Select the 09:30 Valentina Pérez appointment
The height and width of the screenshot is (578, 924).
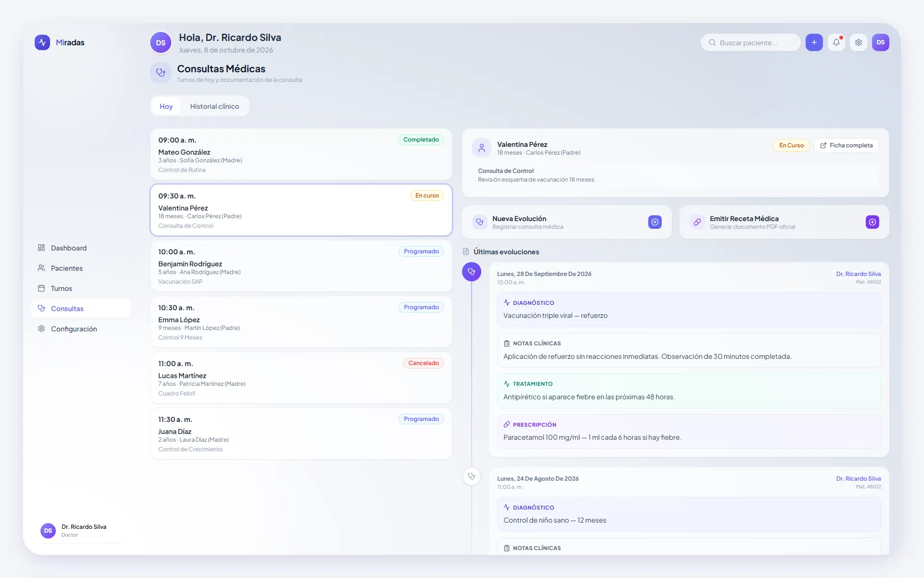pos(301,210)
